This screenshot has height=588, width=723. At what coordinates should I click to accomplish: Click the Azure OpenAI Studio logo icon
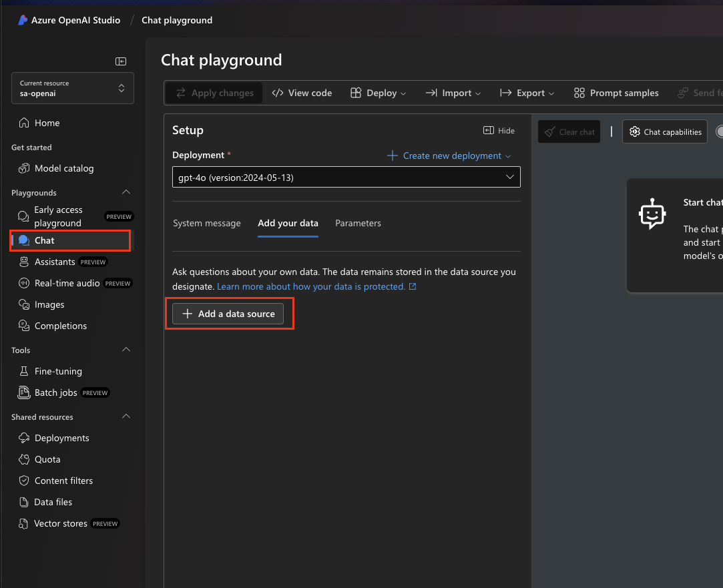pos(23,20)
